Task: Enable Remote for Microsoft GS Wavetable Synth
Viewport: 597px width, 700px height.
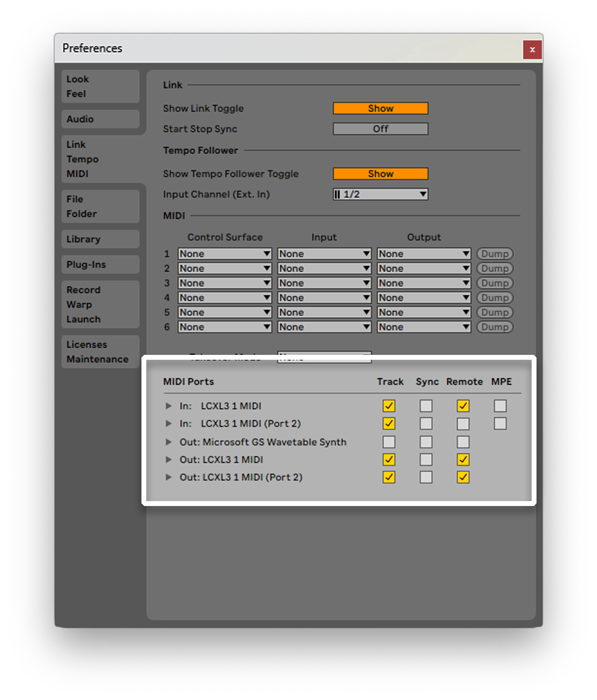Action: pos(463,442)
